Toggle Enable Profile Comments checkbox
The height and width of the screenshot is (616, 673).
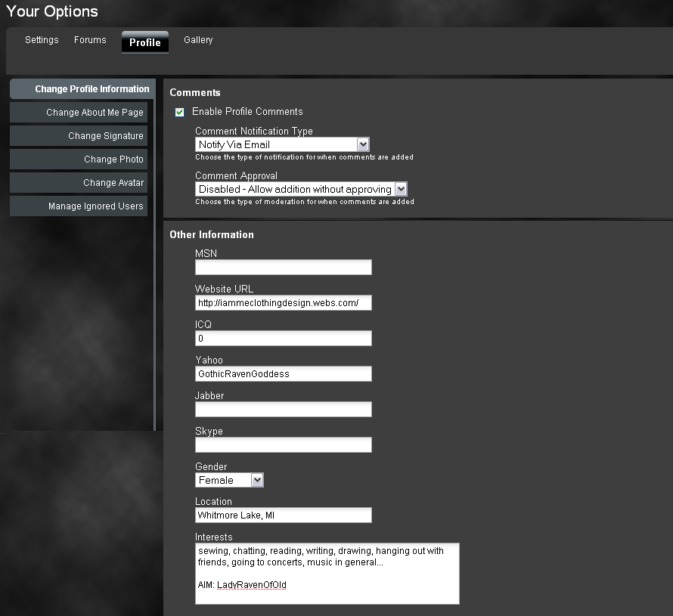pyautogui.click(x=180, y=112)
